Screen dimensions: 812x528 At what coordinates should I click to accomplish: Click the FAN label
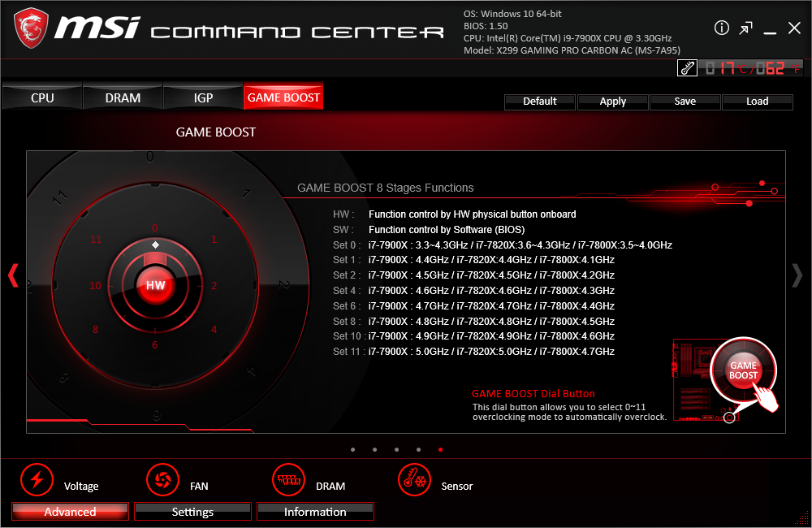199,486
